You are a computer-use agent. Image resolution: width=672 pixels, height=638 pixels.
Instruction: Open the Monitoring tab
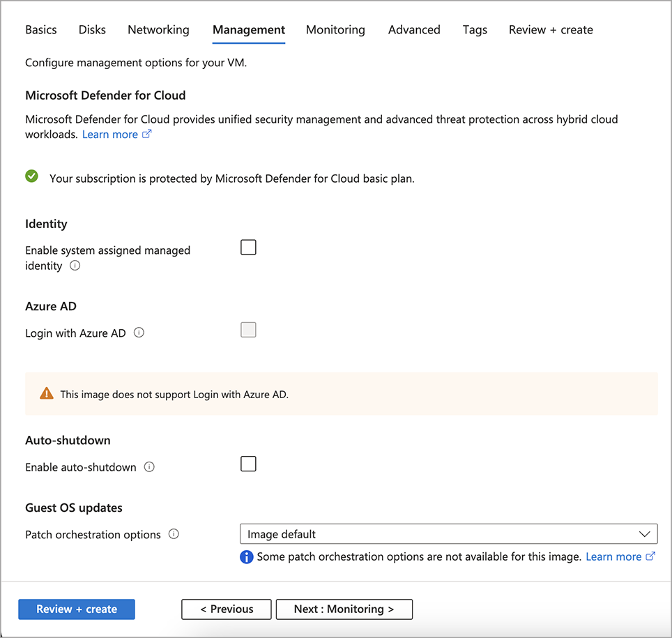(x=335, y=30)
